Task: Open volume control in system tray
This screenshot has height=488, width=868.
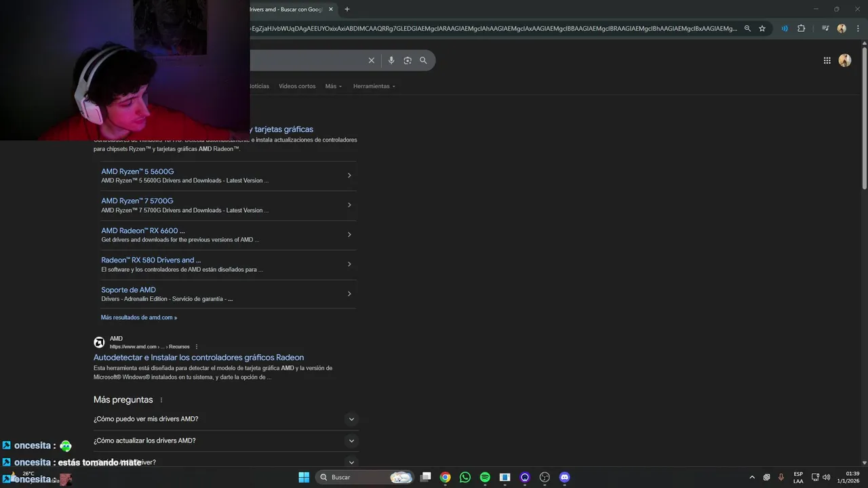Action: point(826,477)
